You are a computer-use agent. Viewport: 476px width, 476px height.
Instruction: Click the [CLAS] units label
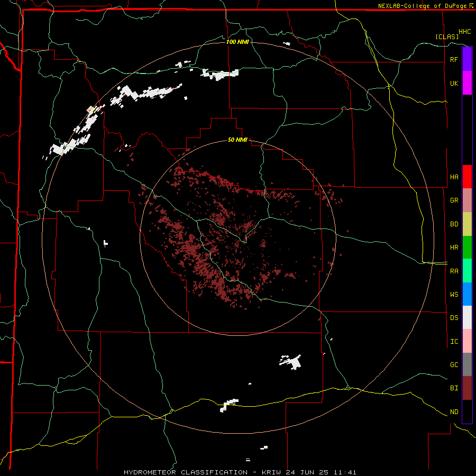(447, 36)
